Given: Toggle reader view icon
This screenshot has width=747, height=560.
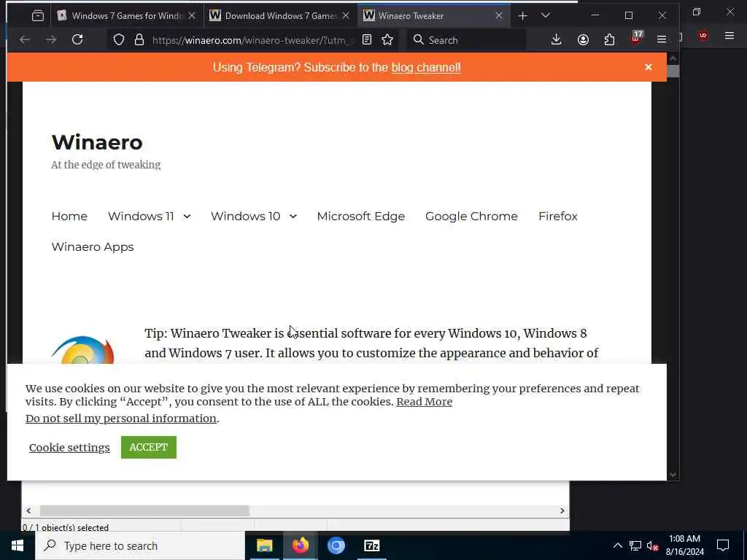Looking at the screenshot, I should tap(367, 40).
